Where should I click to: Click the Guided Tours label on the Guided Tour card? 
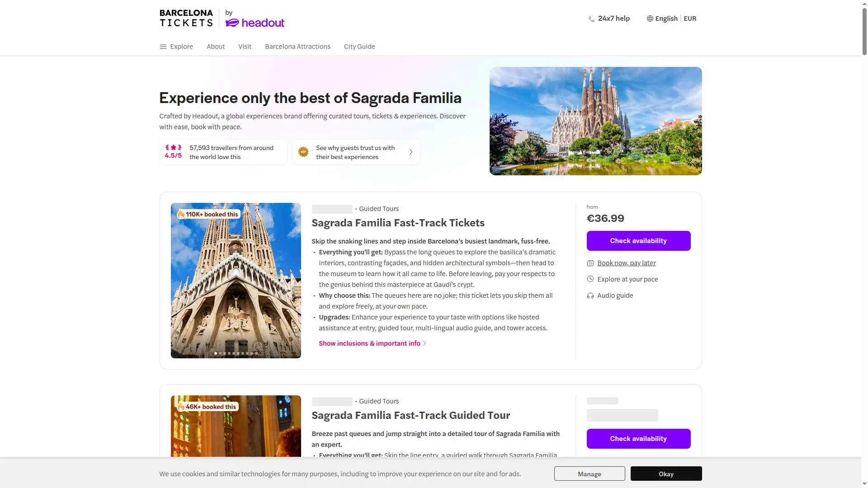point(379,401)
